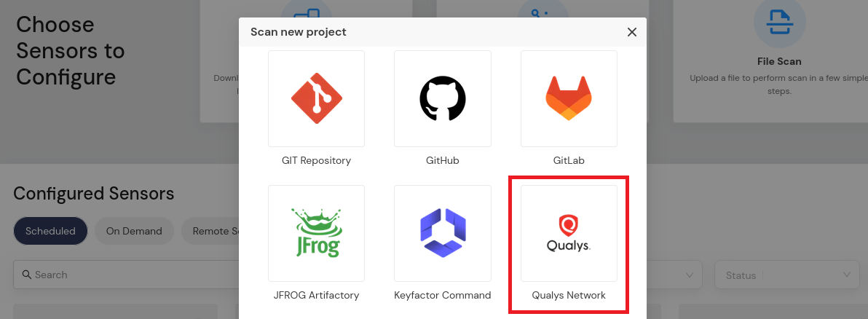Click the GitHub label text
This screenshot has height=319, width=868.
pos(442,161)
